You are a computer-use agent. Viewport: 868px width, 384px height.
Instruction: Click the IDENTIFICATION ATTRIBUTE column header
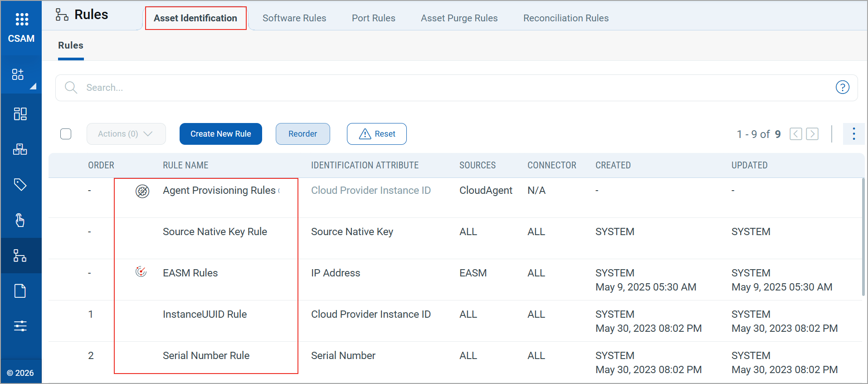(365, 165)
